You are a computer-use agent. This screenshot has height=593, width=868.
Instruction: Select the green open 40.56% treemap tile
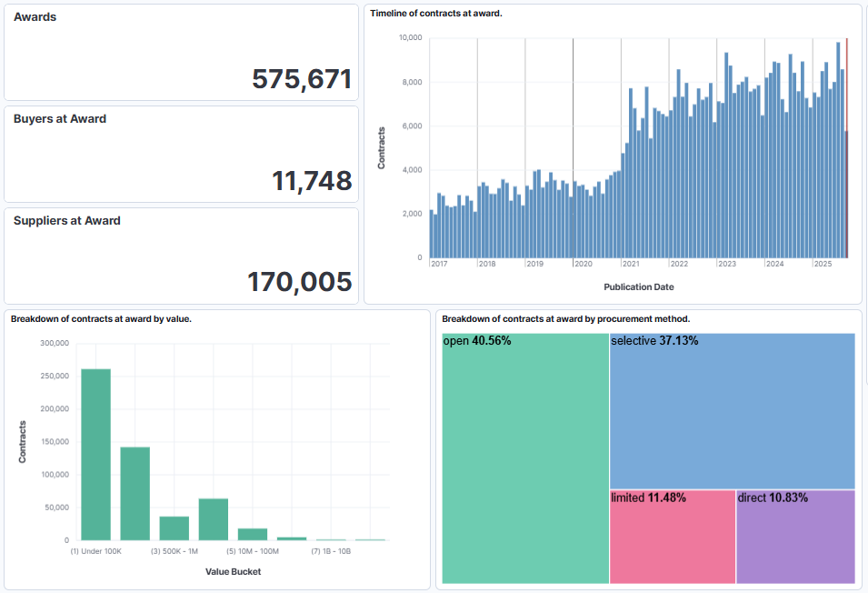(523, 455)
